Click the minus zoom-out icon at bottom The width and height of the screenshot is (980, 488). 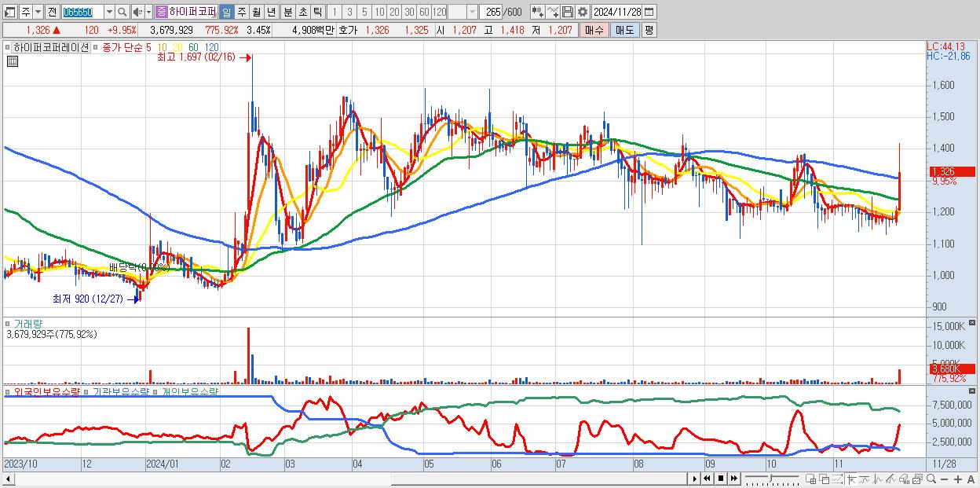tap(944, 479)
